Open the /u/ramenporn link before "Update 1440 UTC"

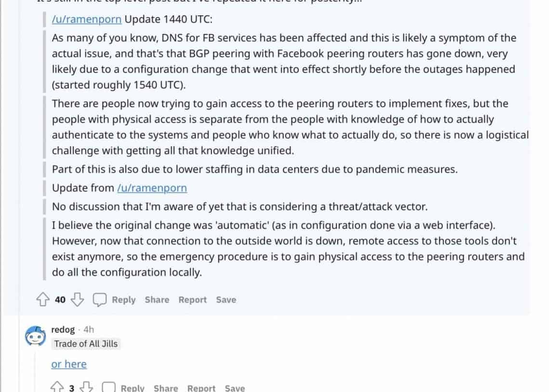tap(87, 20)
